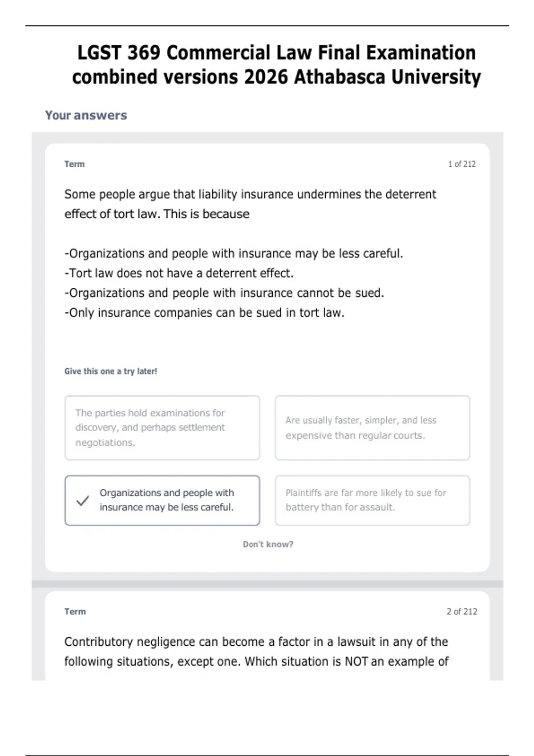
Task: Click the LGST 369 document title
Action: pos(276,64)
